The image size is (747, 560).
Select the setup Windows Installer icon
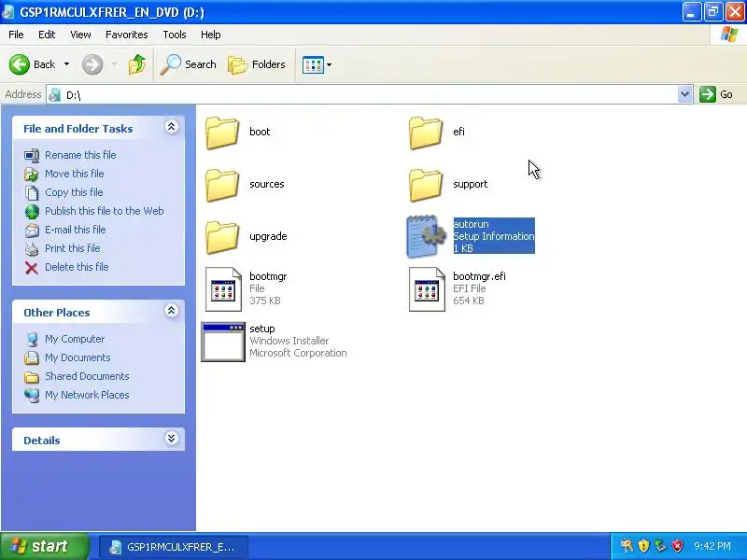[223, 342]
